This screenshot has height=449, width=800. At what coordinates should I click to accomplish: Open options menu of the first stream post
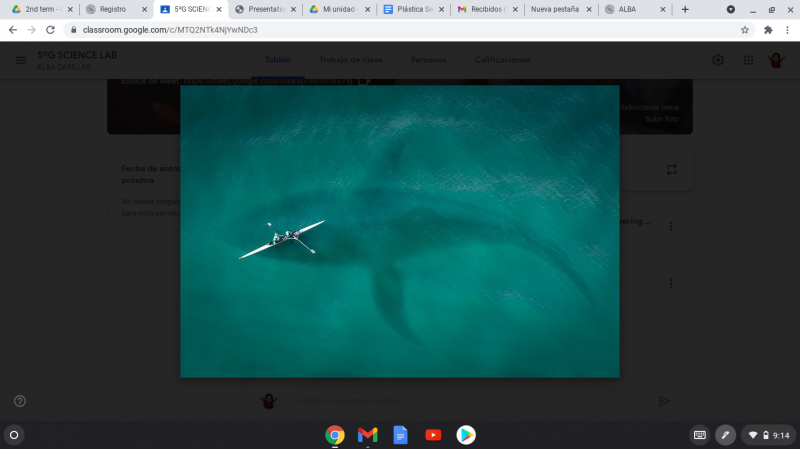671,226
